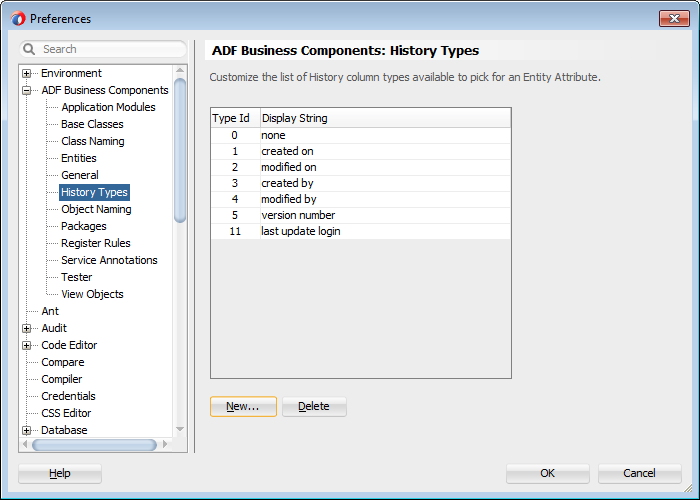The width and height of the screenshot is (700, 500).
Task: Open Base Classes preferences
Action: [92, 124]
